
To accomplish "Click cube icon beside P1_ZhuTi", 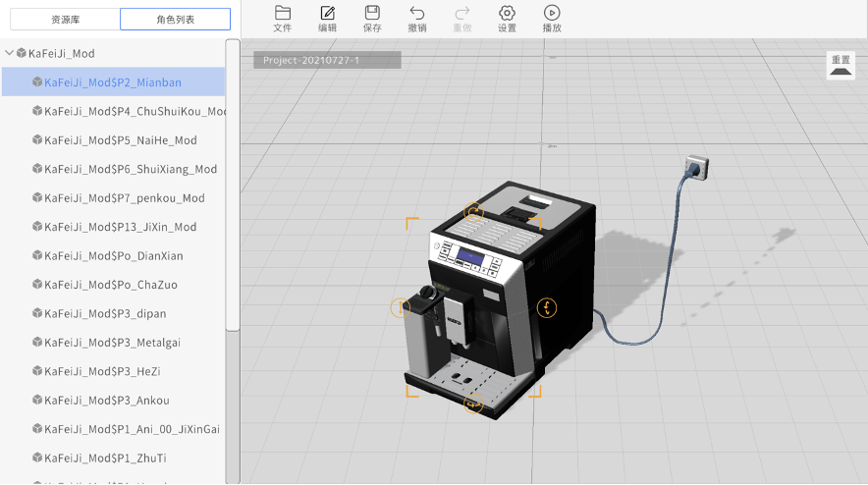I will (x=37, y=458).
